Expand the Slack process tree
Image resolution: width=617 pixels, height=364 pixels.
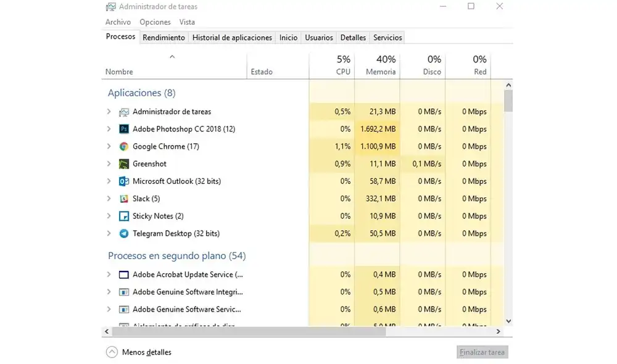click(109, 199)
